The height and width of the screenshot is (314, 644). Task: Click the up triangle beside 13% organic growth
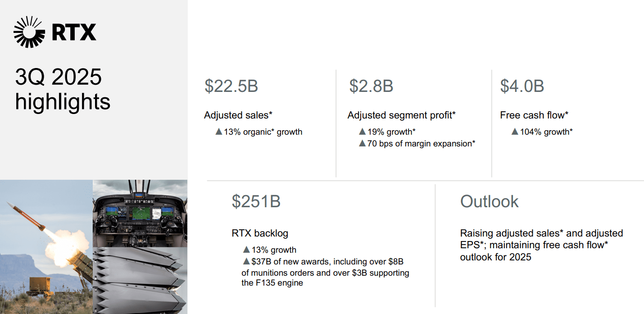coord(219,132)
